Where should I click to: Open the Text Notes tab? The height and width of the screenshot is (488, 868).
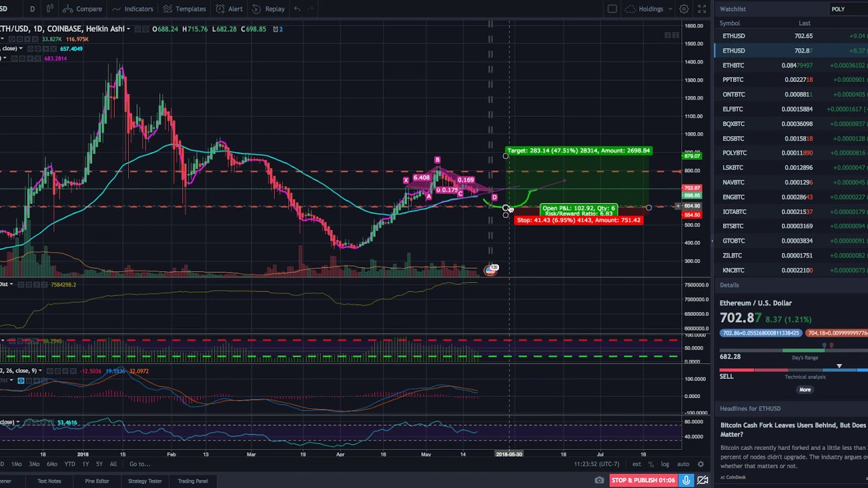(x=49, y=481)
